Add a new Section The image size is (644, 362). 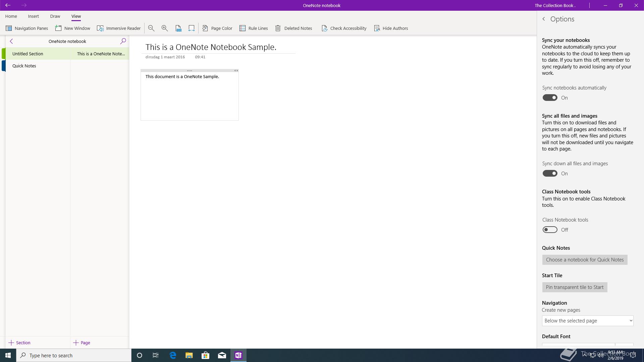(19, 343)
